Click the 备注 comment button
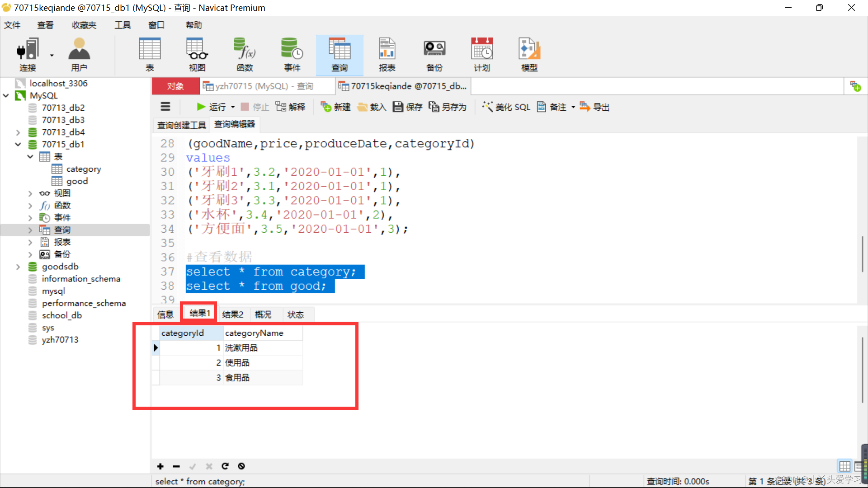Screen dimensions: 868x488 click(x=552, y=107)
